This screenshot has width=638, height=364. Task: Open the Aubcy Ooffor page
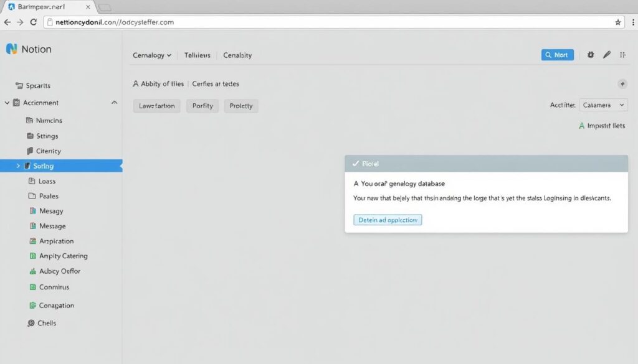(59, 271)
